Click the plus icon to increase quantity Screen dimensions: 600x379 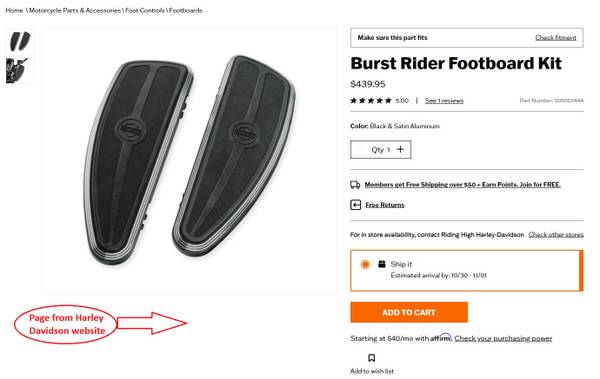click(x=400, y=149)
